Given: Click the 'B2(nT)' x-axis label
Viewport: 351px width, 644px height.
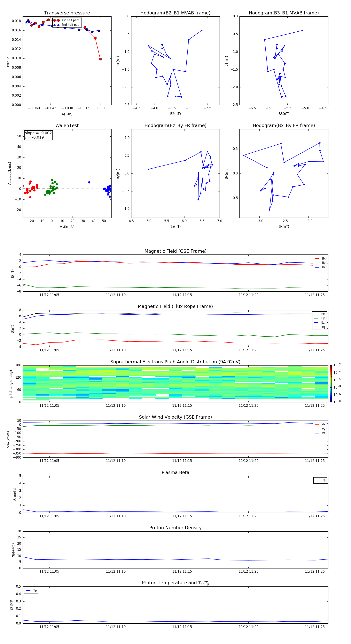Looking at the screenshot, I should tap(175, 114).
